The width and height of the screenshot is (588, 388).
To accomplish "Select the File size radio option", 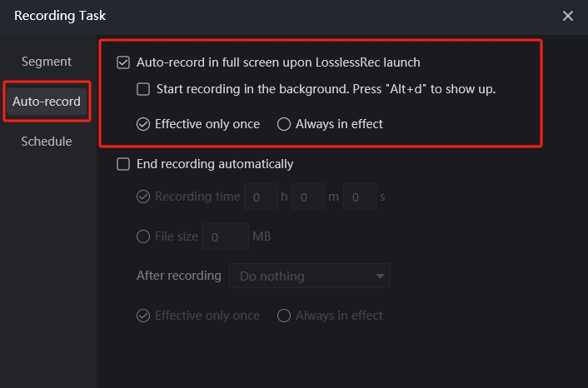I will [x=143, y=236].
